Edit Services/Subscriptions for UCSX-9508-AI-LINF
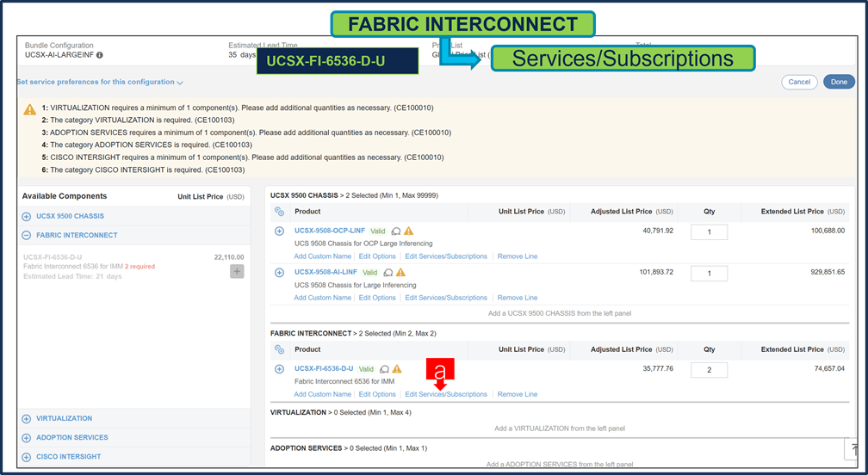This screenshot has width=868, height=475. (446, 298)
